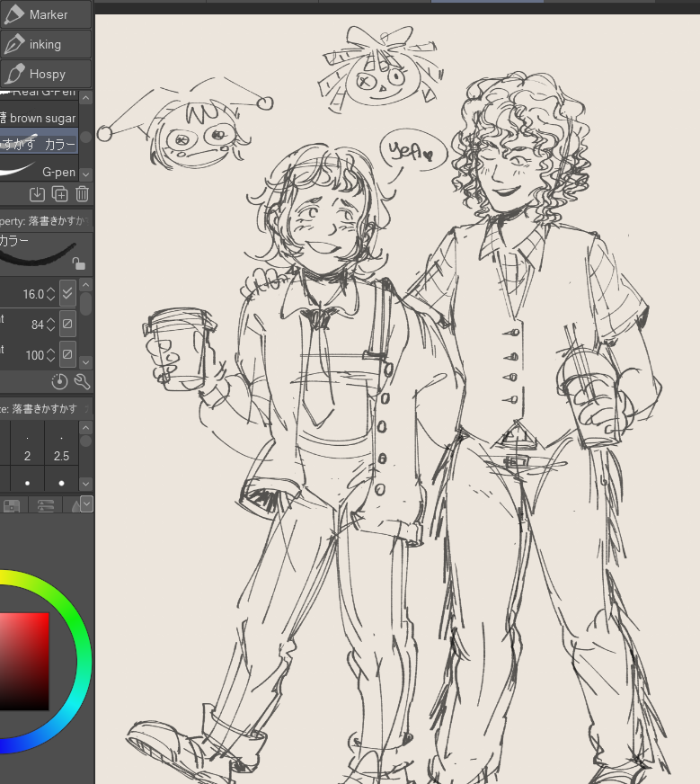Toggle the tool property lock icon
Image resolution: width=700 pixels, height=784 pixels.
point(78,263)
